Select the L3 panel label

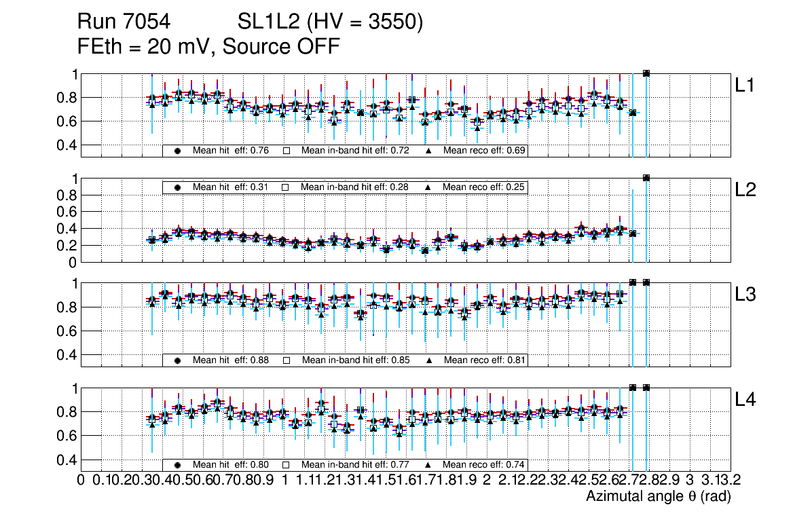click(745, 295)
